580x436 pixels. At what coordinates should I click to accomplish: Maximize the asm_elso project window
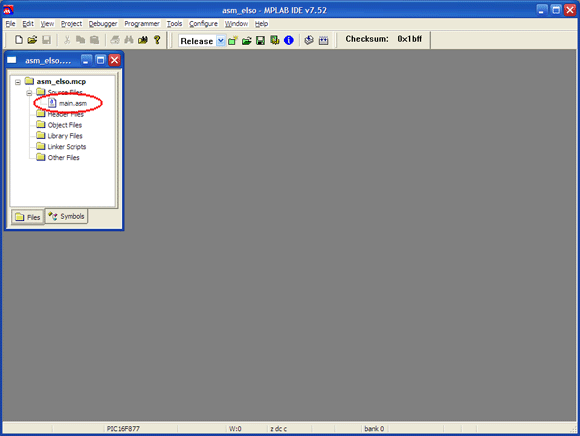100,60
